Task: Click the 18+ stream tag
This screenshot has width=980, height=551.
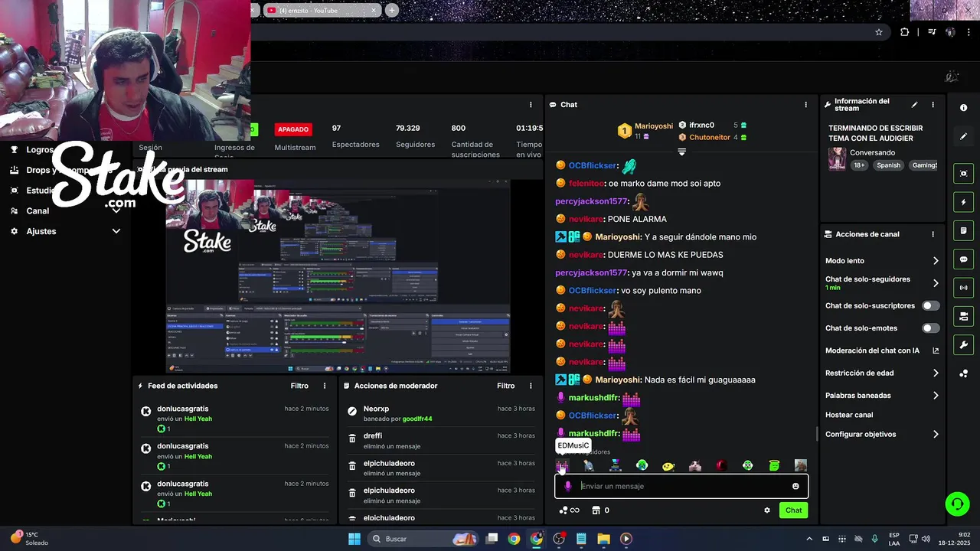Action: (x=859, y=165)
